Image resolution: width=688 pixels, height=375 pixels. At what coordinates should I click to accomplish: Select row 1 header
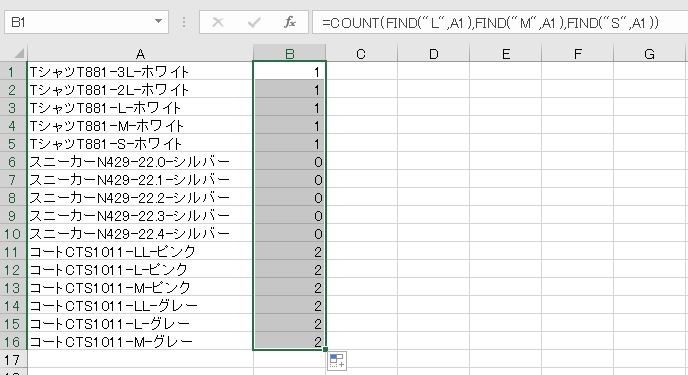tap(13, 71)
